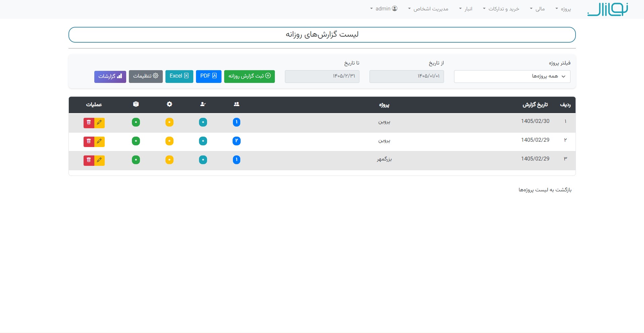Click blue badge in 1405/02/30 row
Viewport: 644px width, 333px height.
237,122
